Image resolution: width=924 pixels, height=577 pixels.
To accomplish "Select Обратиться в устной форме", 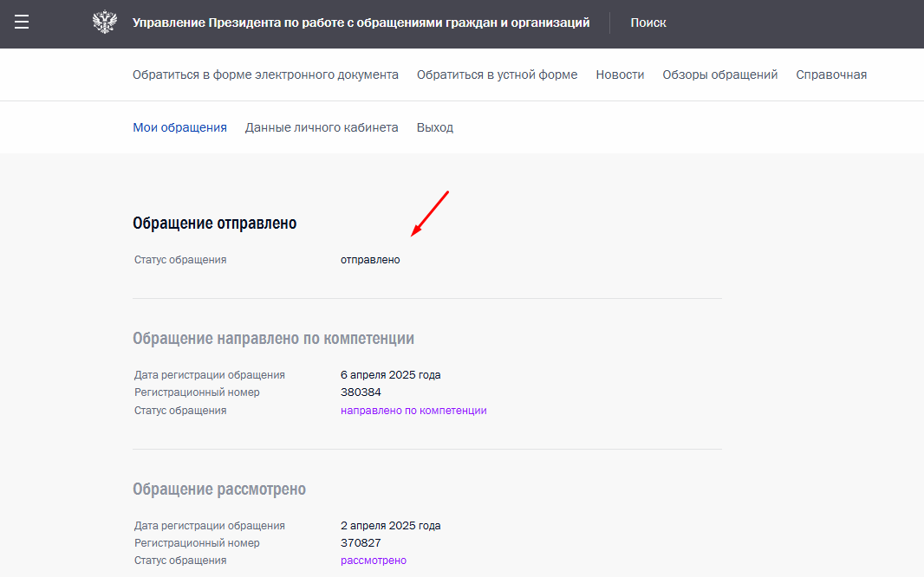I will point(497,75).
